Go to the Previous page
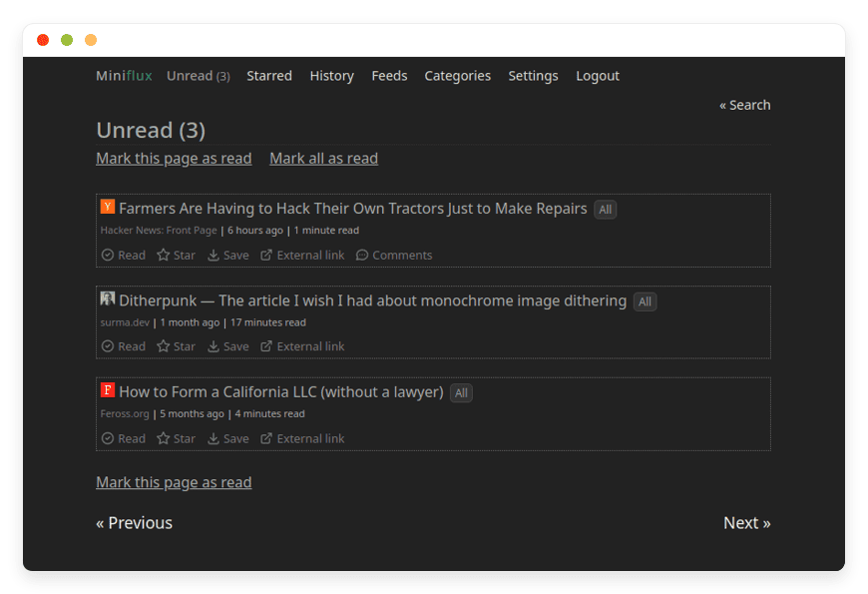868x594 pixels. (x=134, y=522)
